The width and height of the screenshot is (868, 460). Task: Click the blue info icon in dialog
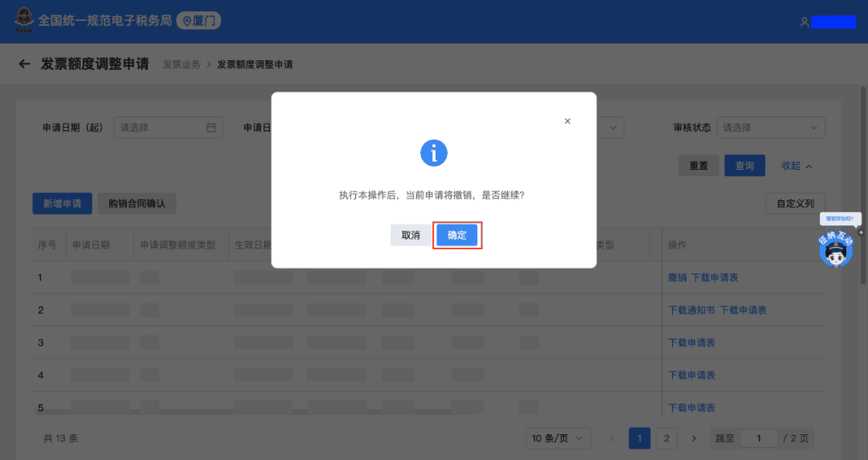tap(434, 153)
